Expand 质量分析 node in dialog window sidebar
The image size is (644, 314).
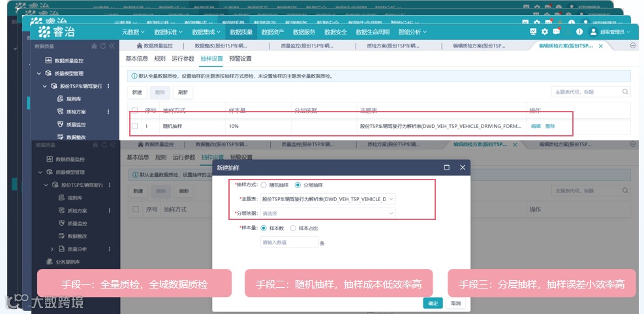pyautogui.click(x=52, y=249)
